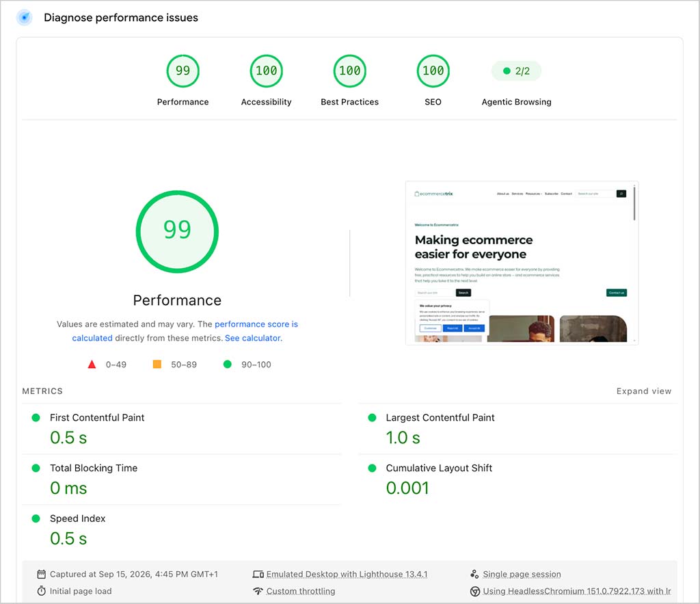Screen dimensions: 700x604
Task: Click green dot beside First Contentful Paint
Action: click(36, 418)
